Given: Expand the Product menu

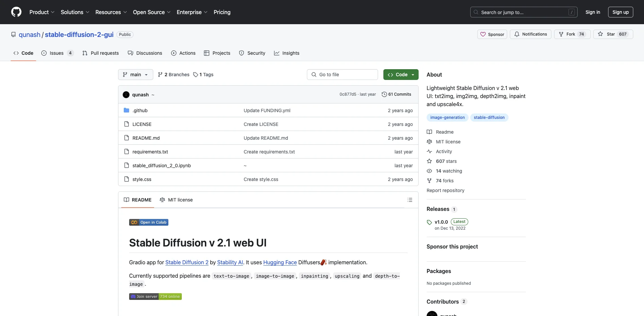Looking at the screenshot, I should coord(42,12).
